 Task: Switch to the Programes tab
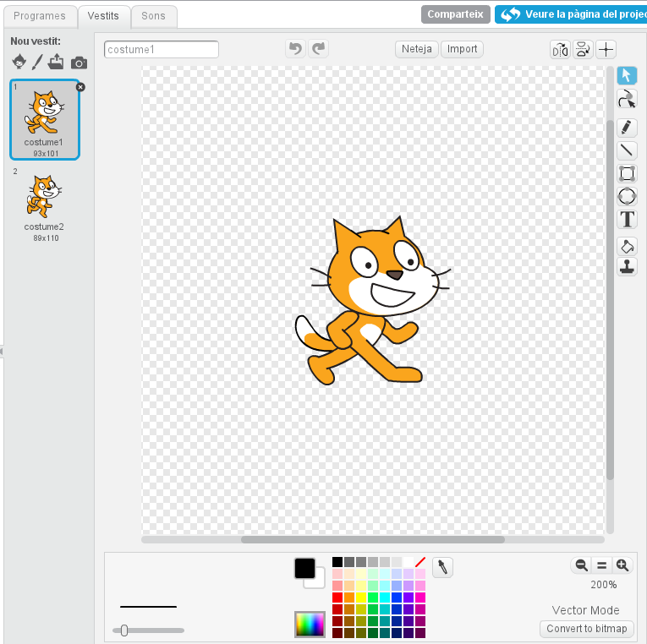coord(40,16)
